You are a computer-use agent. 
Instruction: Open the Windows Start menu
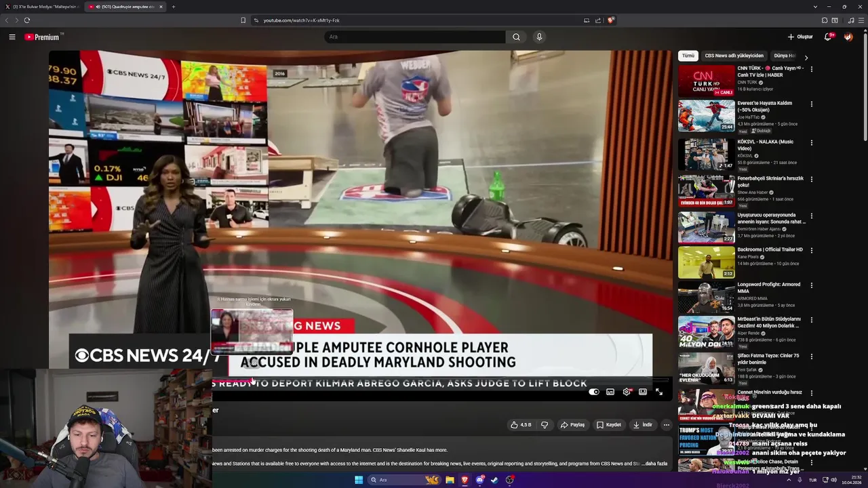(x=359, y=480)
